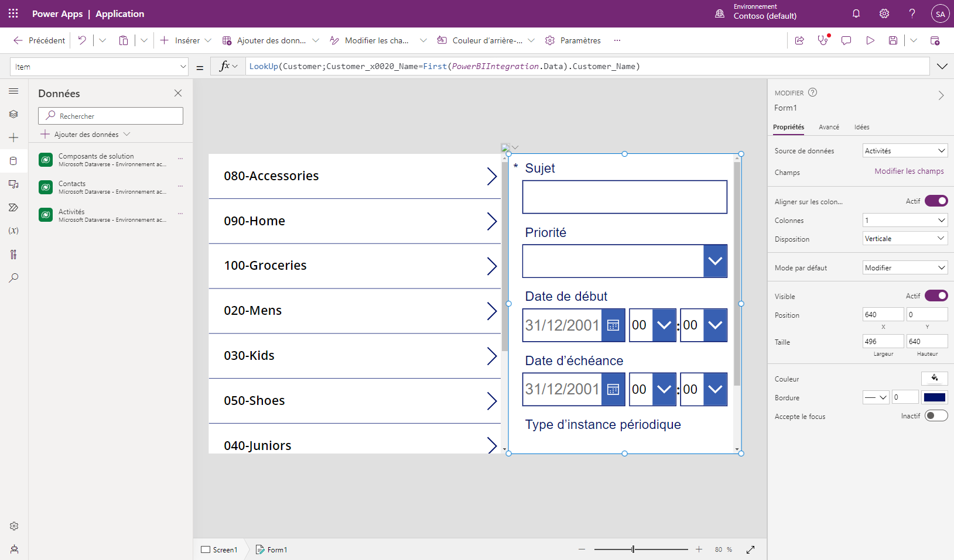
Task: Open the toolbar overflow ellipsis menu
Action: (617, 40)
